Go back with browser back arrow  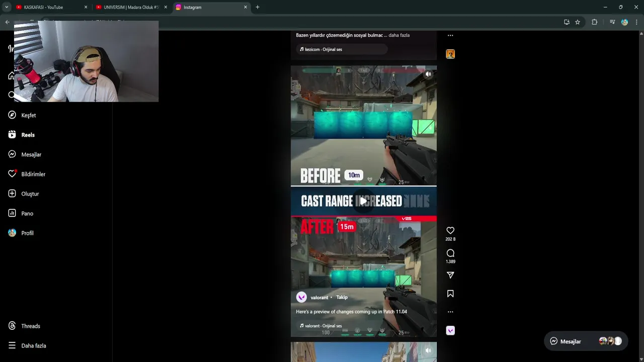(x=7, y=22)
